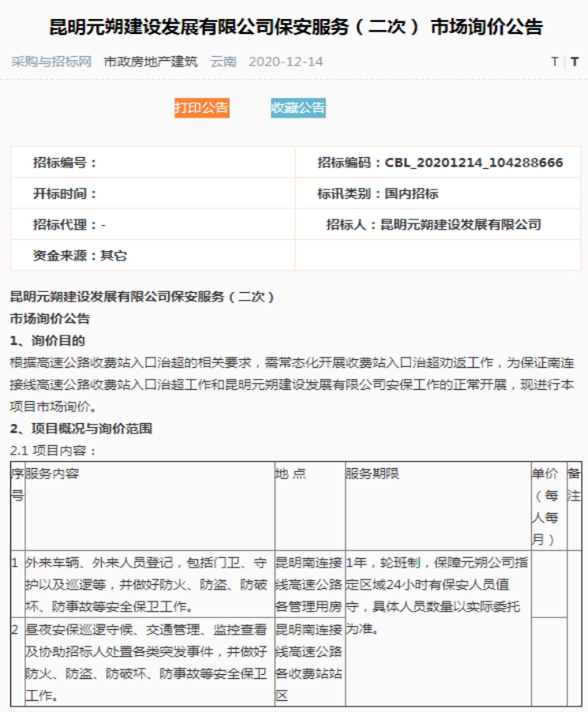
Task: Click the 服务期限 column header
Action: (x=373, y=474)
